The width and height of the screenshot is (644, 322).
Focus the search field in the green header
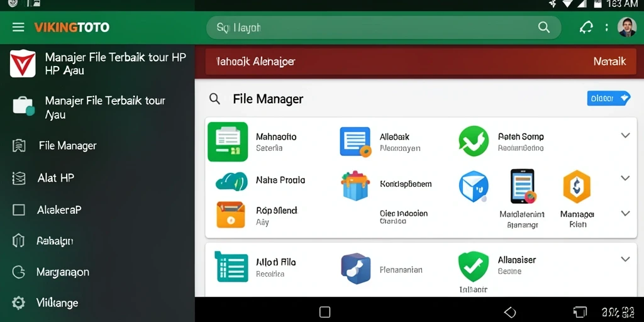pyautogui.click(x=384, y=28)
